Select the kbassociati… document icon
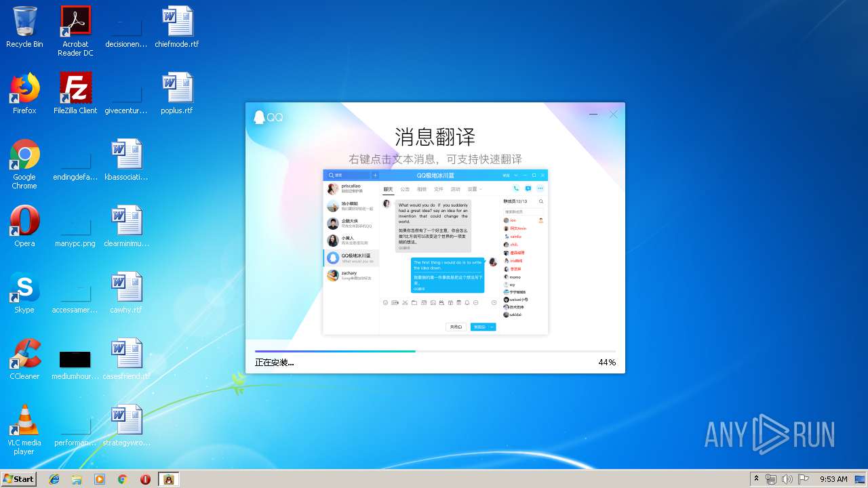868x488 pixels. point(126,160)
